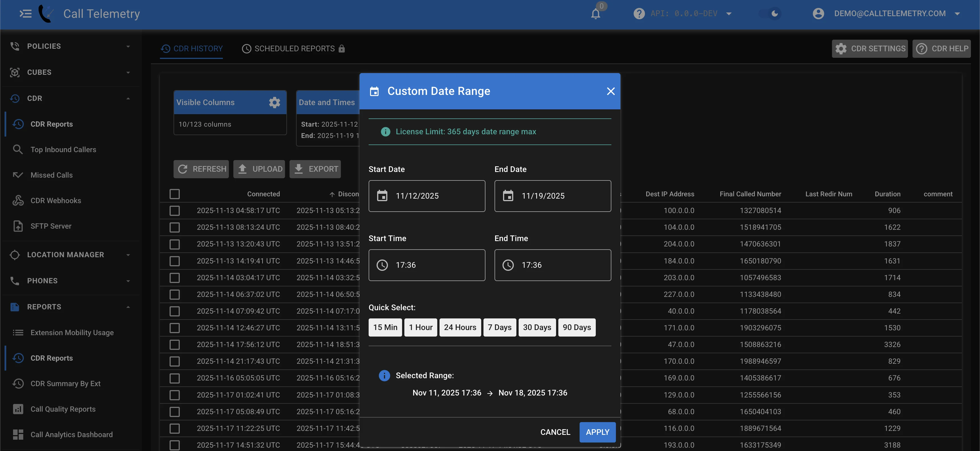Click the Start Time field 17:36

click(427, 265)
